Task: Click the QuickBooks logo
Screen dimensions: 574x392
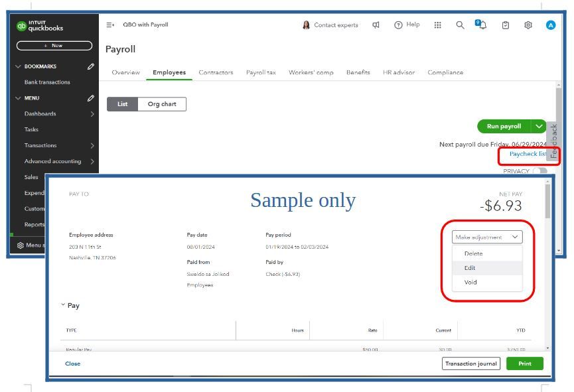Action: point(40,26)
